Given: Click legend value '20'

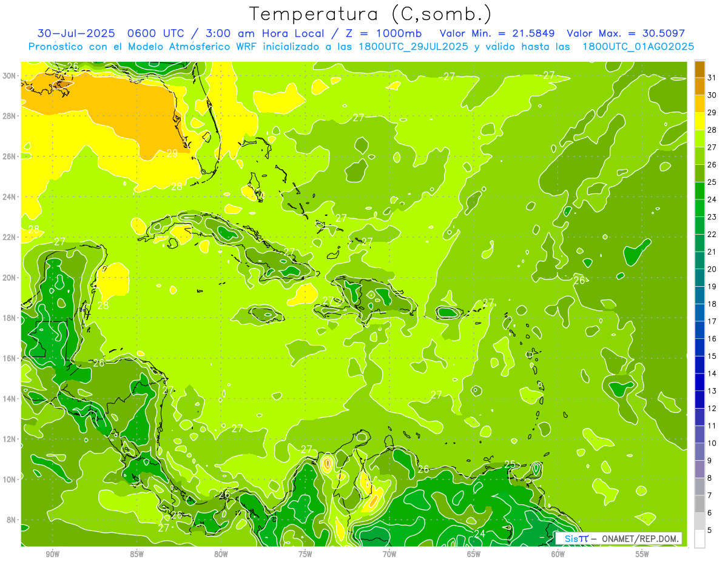Looking at the screenshot, I should tap(712, 269).
